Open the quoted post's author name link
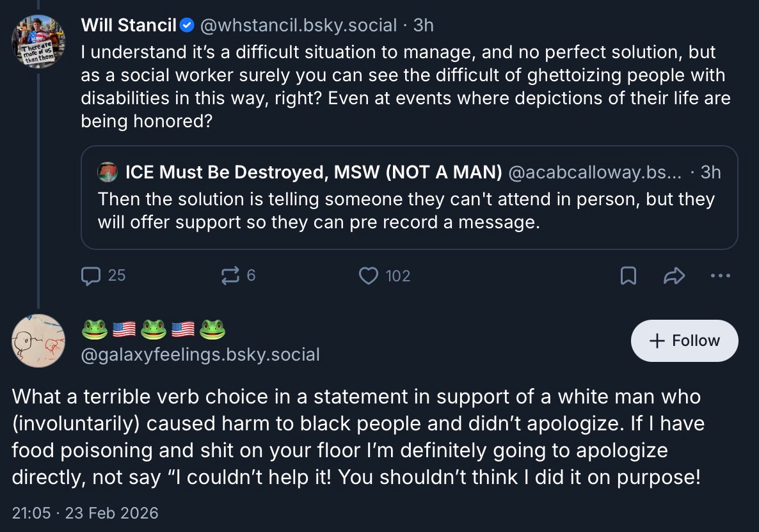Screen dimensions: 759x532 pos(314,172)
